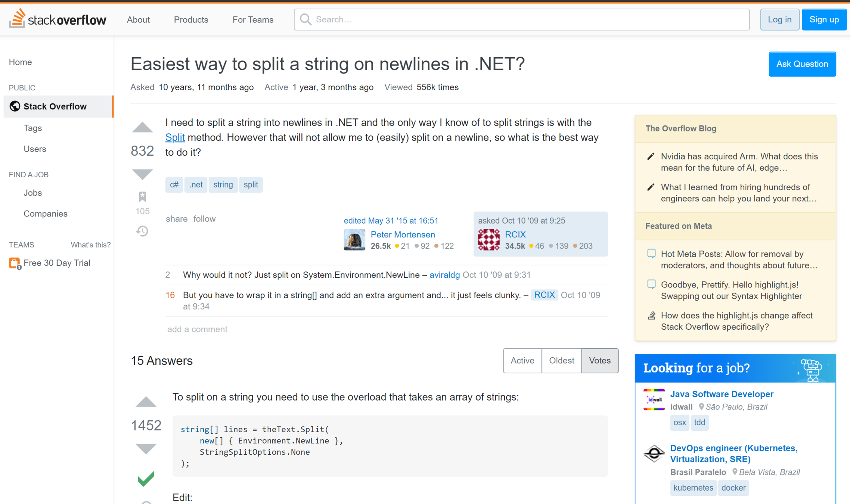Click the c# tag
The image size is (850, 504).
point(174,185)
